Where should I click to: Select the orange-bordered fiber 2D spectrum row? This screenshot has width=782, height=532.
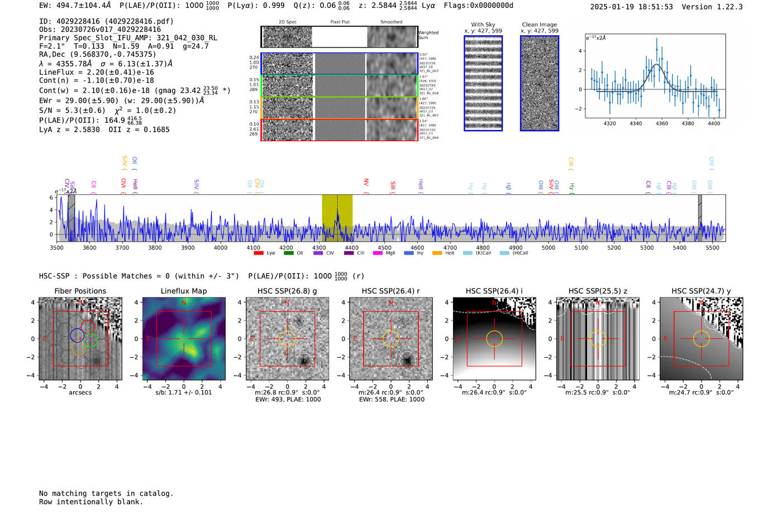(x=340, y=108)
